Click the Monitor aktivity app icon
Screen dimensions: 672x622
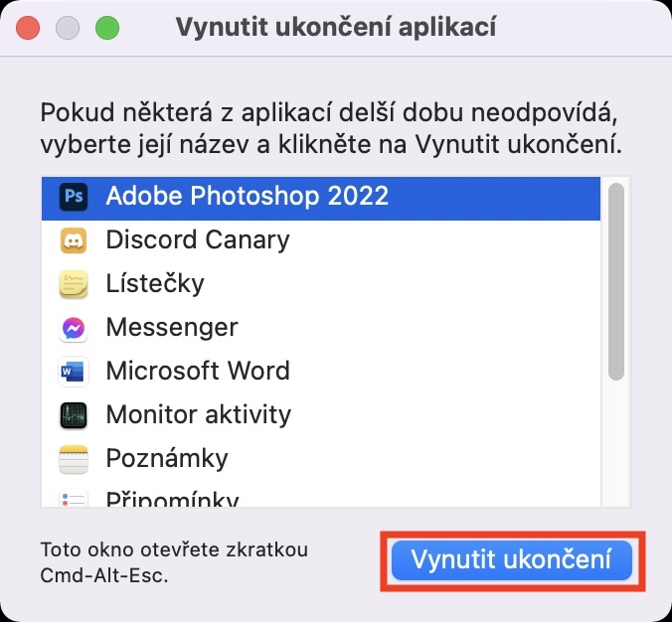(75, 414)
